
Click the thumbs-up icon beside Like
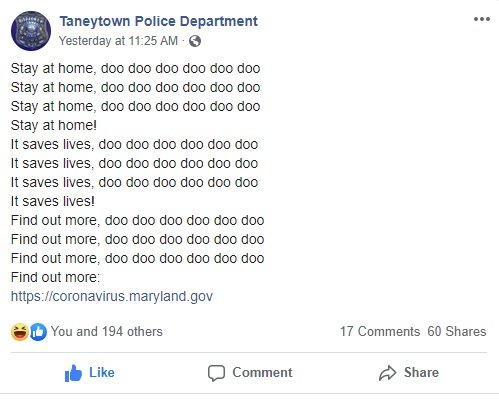click(73, 373)
